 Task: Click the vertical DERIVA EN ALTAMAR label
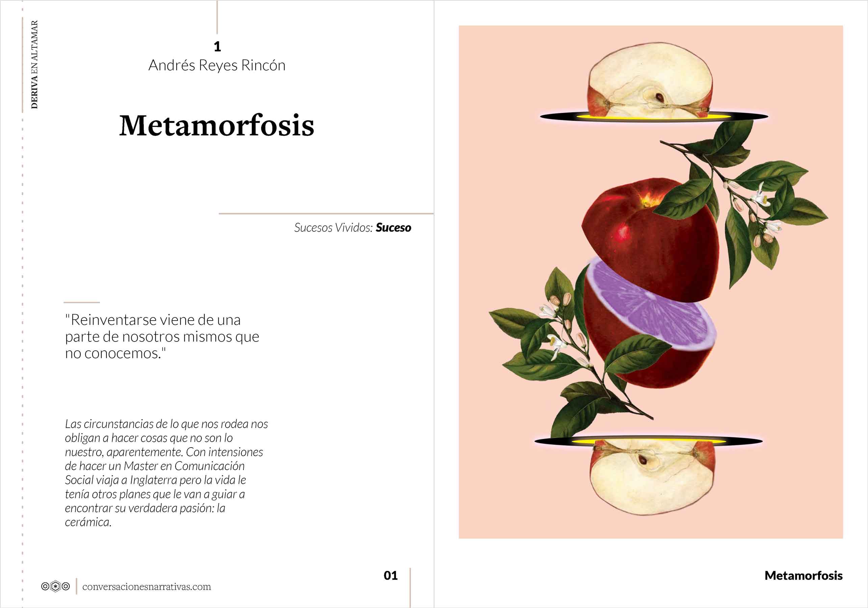pos(34,65)
